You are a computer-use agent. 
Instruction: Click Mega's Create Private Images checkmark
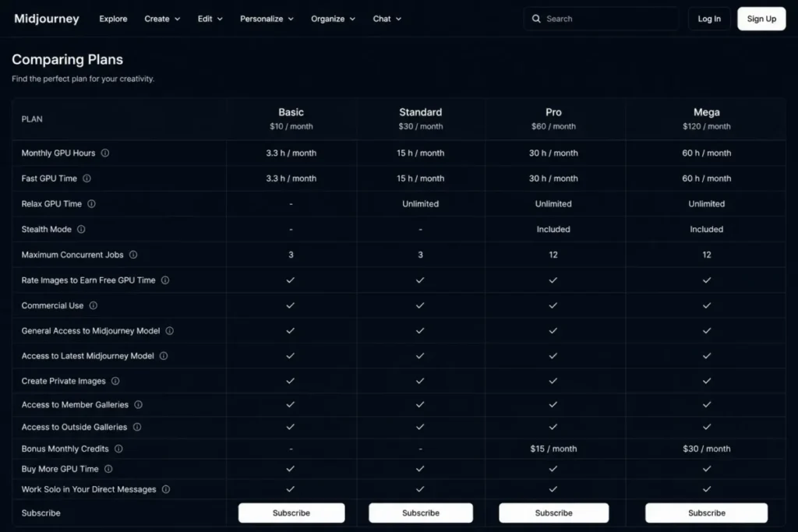(x=706, y=381)
